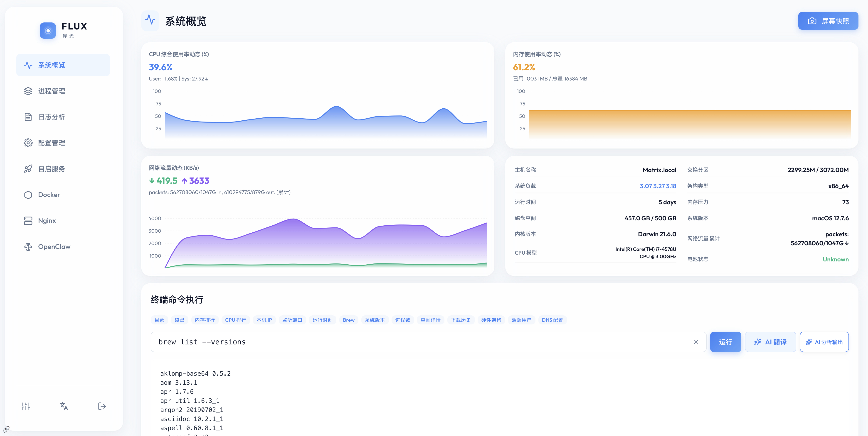
Task: Click the translate icon at sidebar bottom
Action: pyautogui.click(x=64, y=406)
